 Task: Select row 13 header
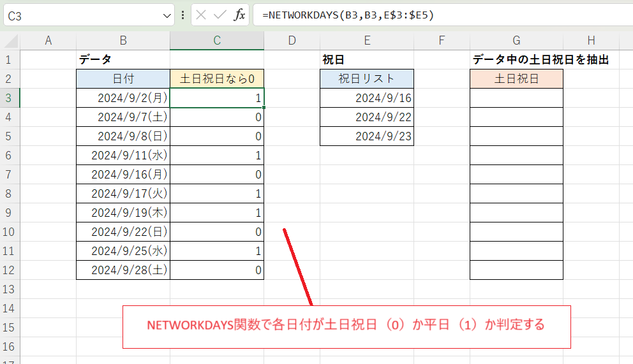point(10,289)
